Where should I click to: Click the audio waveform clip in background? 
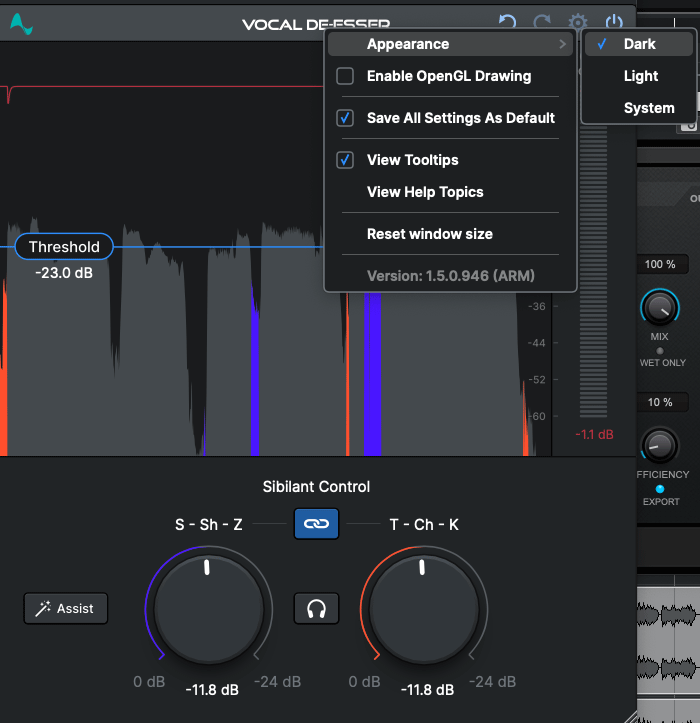pos(668,641)
